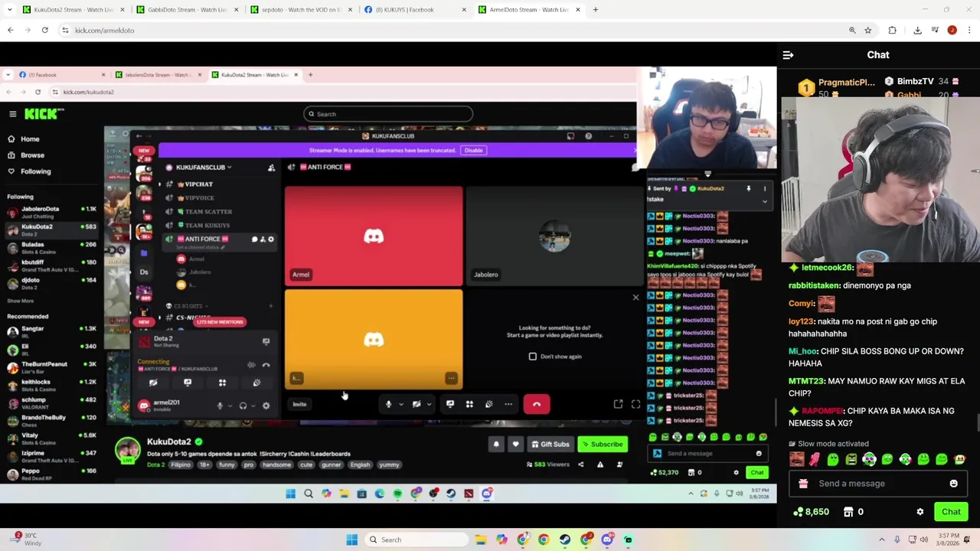Show hidden icons in the system tray

click(881, 540)
